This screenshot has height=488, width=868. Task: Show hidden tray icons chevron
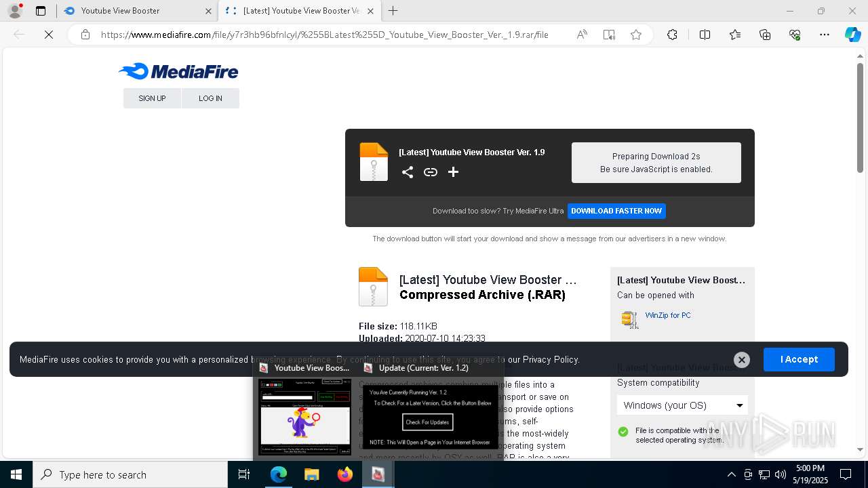click(x=731, y=474)
